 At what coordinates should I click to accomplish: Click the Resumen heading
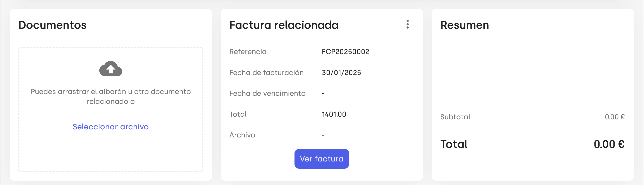click(x=465, y=25)
